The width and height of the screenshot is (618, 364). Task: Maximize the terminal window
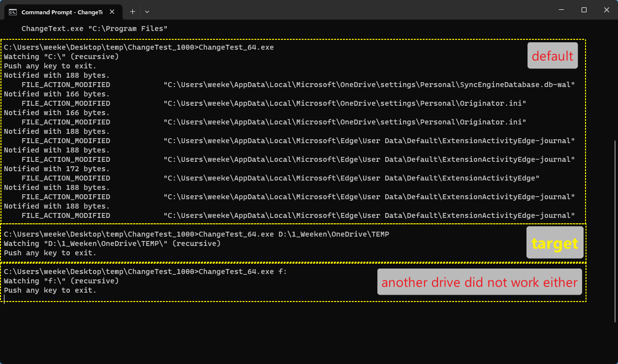coord(584,10)
